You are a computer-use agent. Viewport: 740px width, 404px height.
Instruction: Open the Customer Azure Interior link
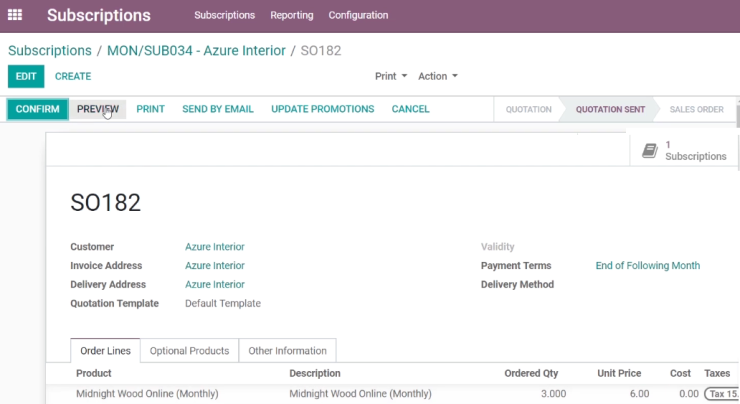[x=215, y=247]
